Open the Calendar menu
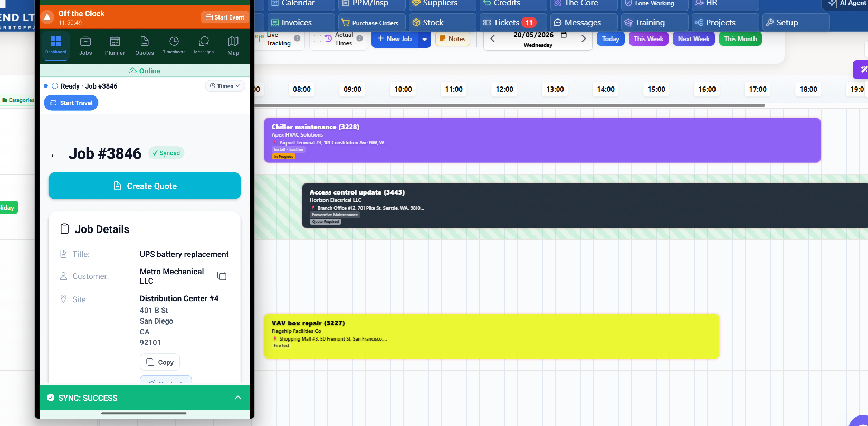868x426 pixels. [301, 4]
